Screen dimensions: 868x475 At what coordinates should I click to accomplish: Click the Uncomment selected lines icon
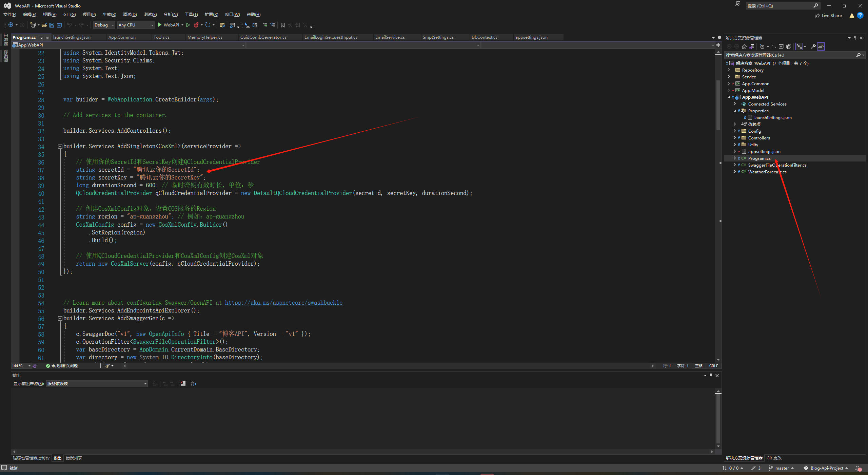point(272,25)
